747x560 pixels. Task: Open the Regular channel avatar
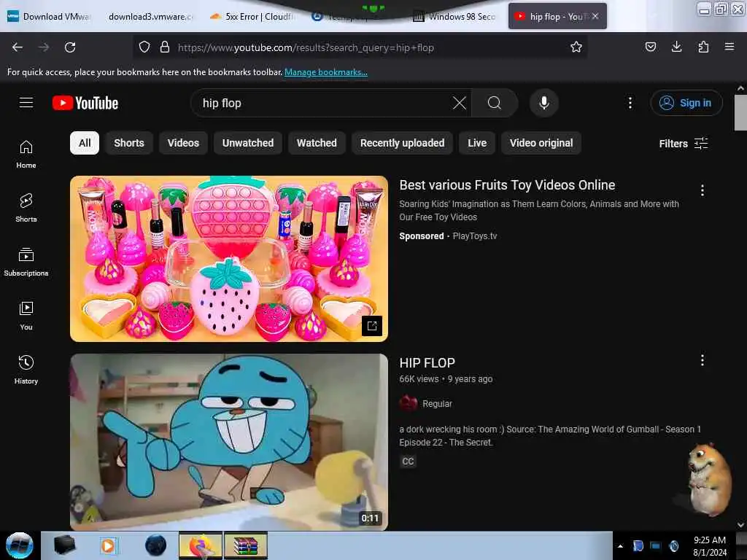tap(408, 403)
